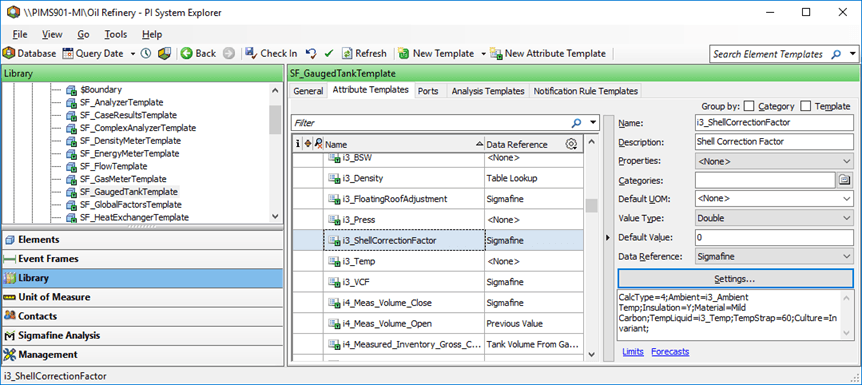Click the Categories browse button
This screenshot has width=862, height=385.
click(844, 180)
